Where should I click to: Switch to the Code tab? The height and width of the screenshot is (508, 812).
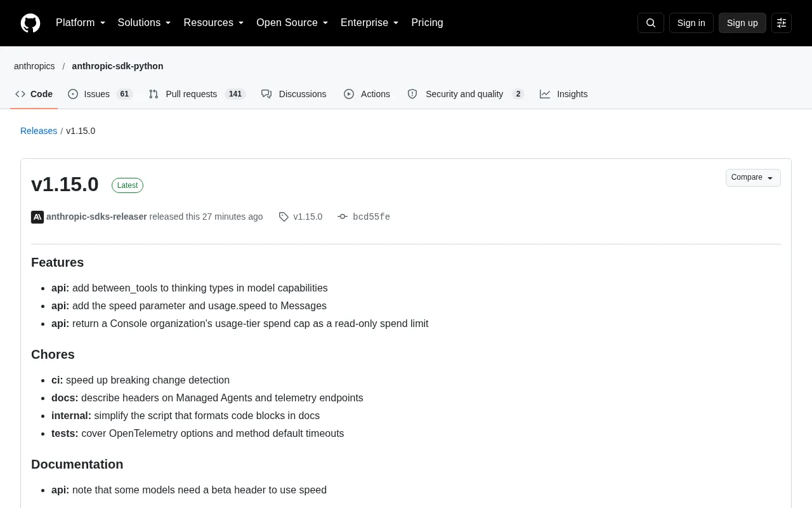pos(34,94)
